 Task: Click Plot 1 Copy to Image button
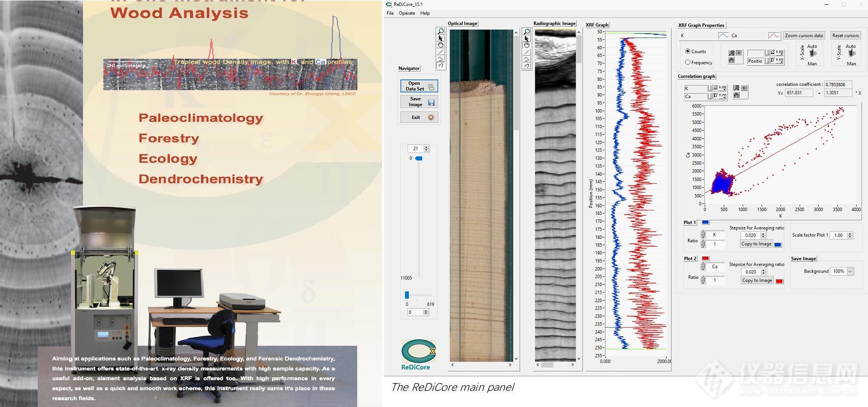[x=756, y=244]
